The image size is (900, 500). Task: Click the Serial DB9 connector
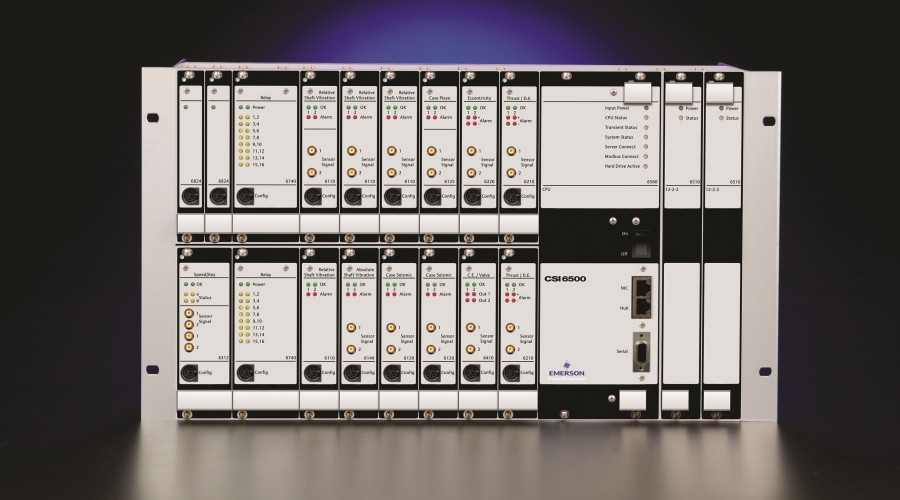(x=640, y=354)
